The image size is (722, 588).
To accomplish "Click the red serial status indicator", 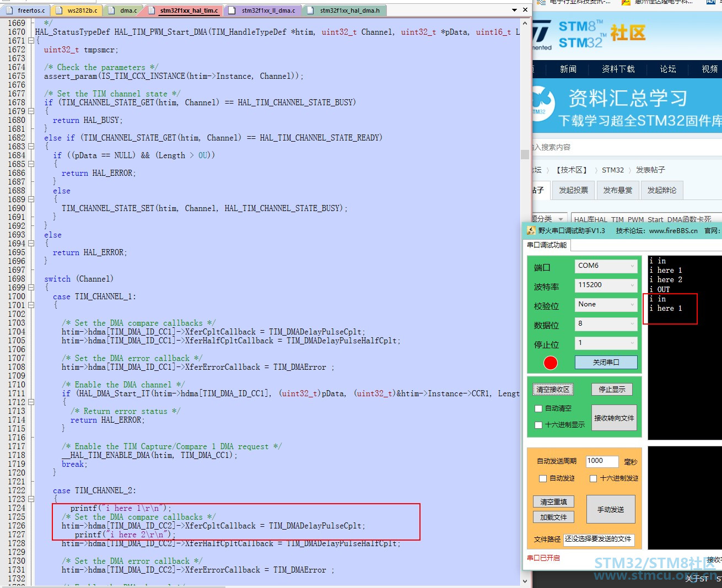I will [x=551, y=363].
